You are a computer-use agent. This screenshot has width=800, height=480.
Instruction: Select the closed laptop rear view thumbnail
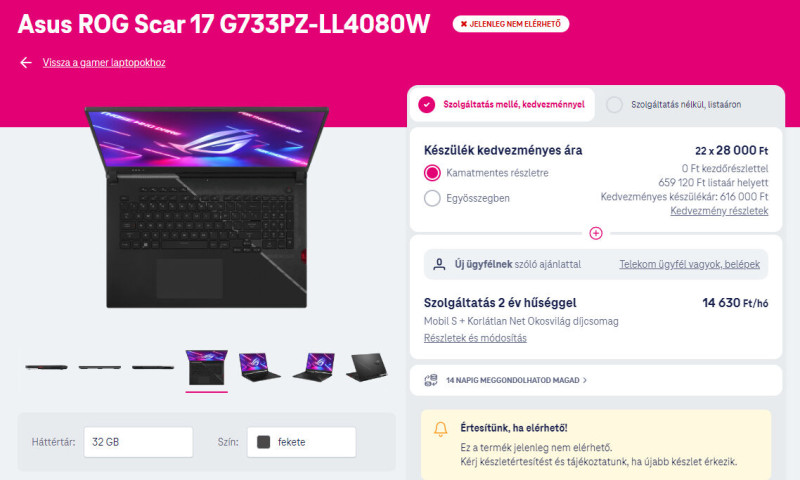click(x=367, y=367)
